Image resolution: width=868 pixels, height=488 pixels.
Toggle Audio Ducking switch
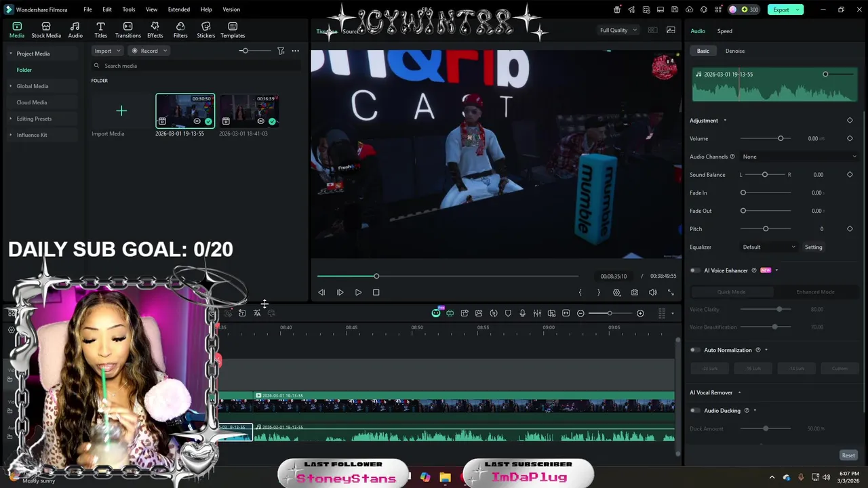pyautogui.click(x=694, y=410)
